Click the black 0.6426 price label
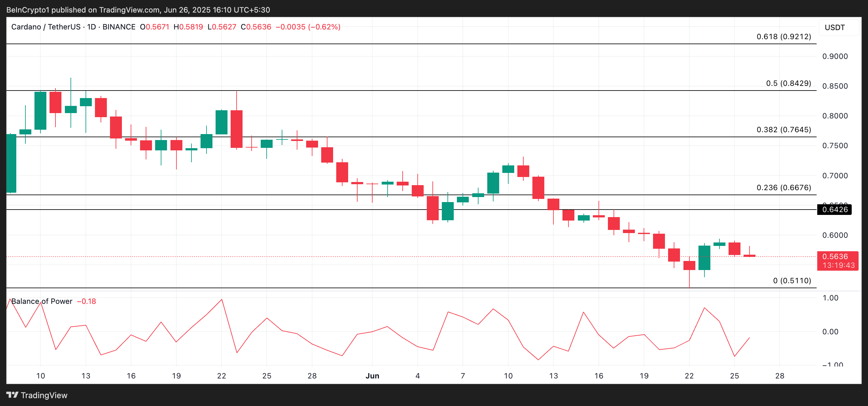The image size is (868, 406). (x=834, y=210)
